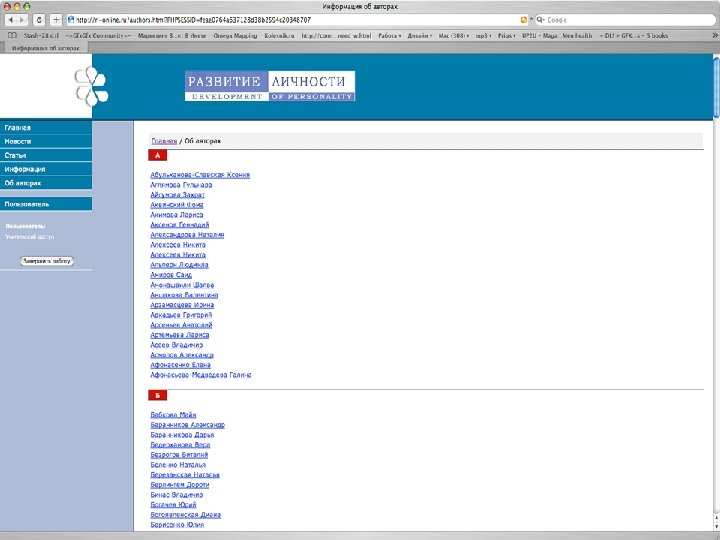
Task: Expand the Работа bookmarks folder
Action: point(389,35)
